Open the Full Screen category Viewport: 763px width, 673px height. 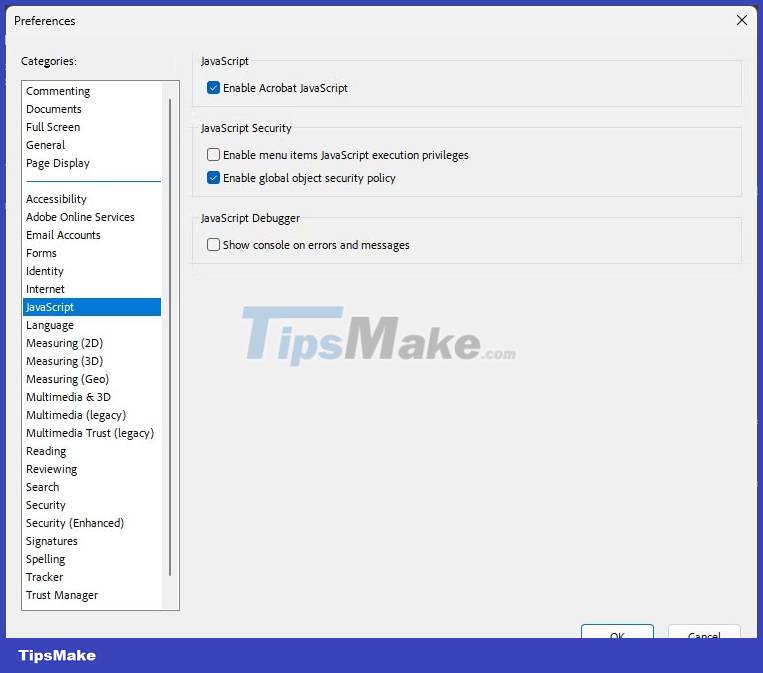click(92, 127)
